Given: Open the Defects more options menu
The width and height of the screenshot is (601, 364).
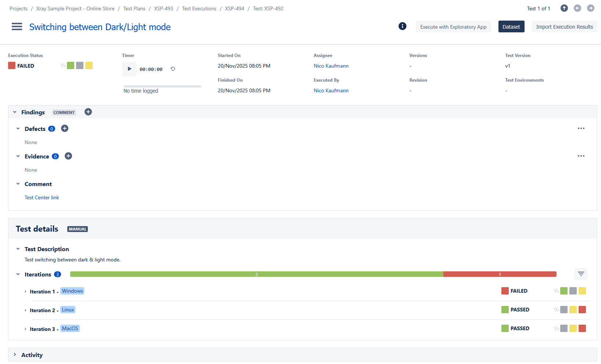Looking at the screenshot, I should coord(581,128).
